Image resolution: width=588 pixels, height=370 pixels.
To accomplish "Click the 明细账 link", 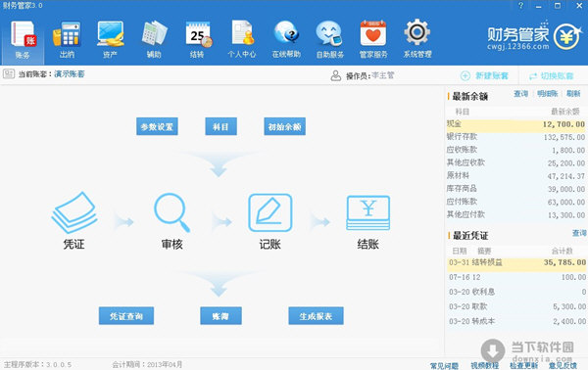I will pyautogui.click(x=547, y=94).
